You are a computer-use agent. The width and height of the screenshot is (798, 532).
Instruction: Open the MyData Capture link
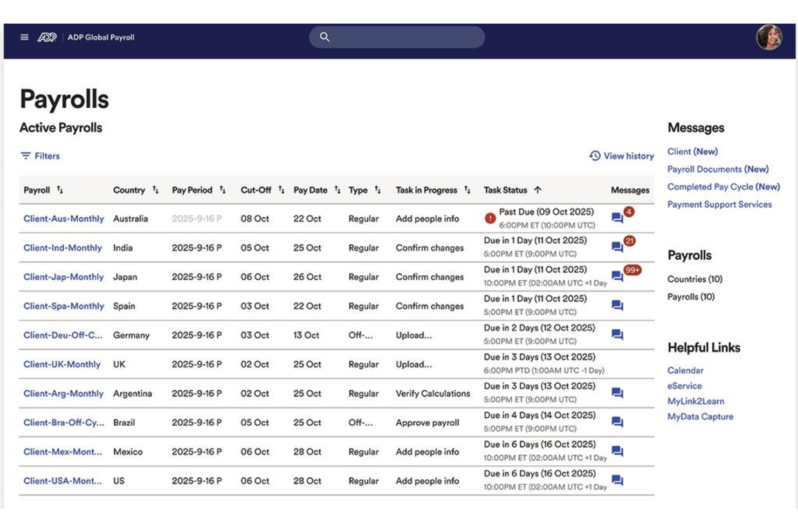700,417
